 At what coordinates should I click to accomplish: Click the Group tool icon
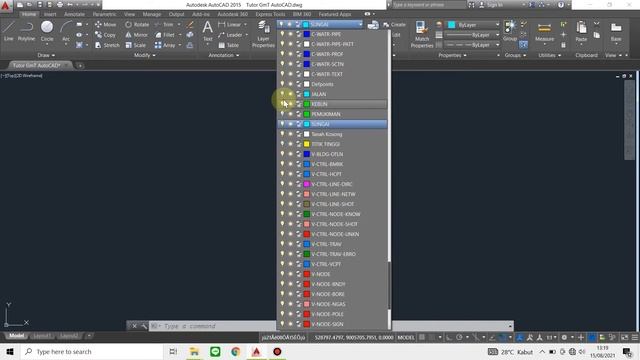coord(510,31)
